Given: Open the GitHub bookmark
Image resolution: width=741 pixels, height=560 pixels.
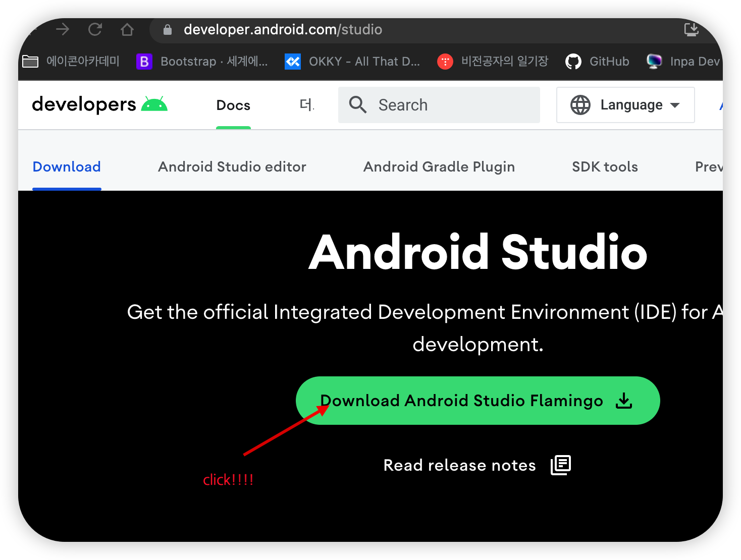Looking at the screenshot, I should click(x=597, y=62).
